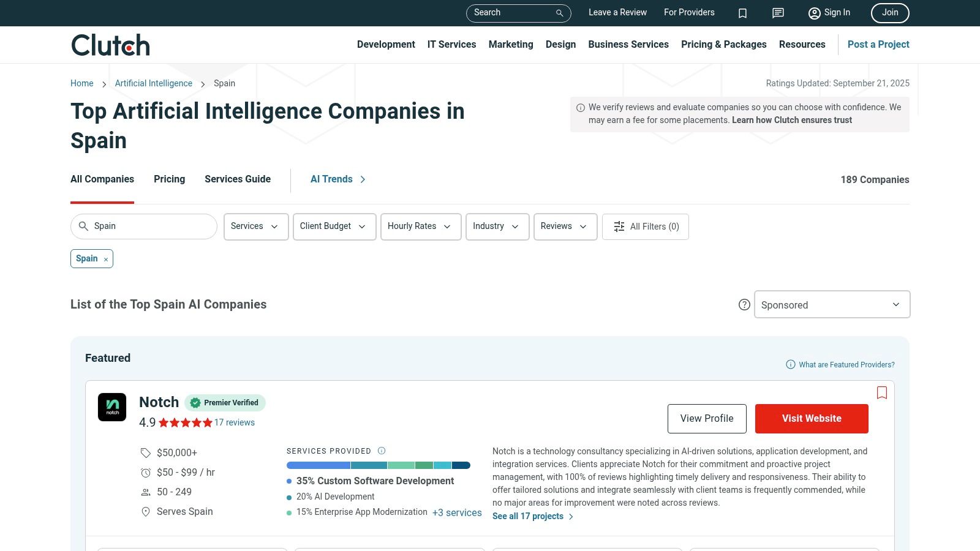Open What are Featured Providers link

(x=840, y=364)
